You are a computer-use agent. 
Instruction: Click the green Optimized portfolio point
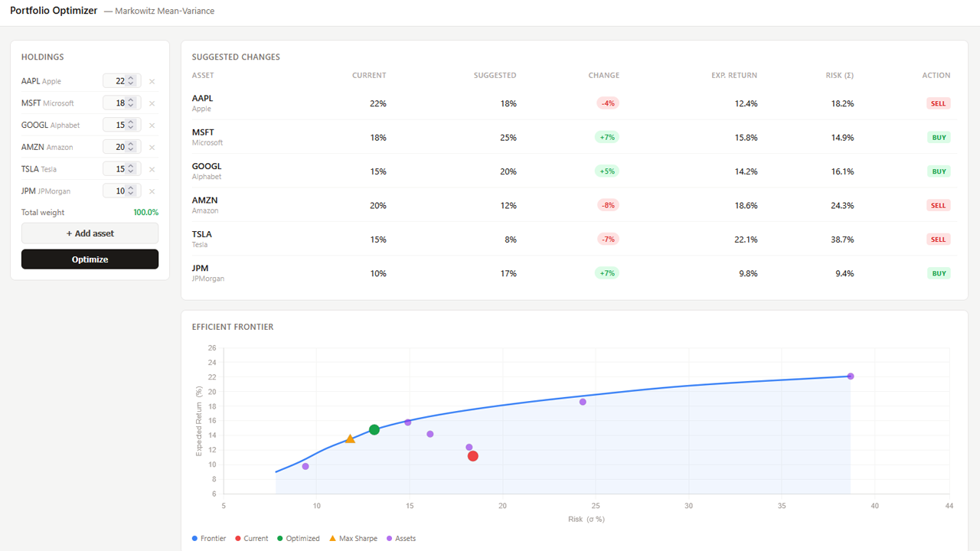(374, 430)
